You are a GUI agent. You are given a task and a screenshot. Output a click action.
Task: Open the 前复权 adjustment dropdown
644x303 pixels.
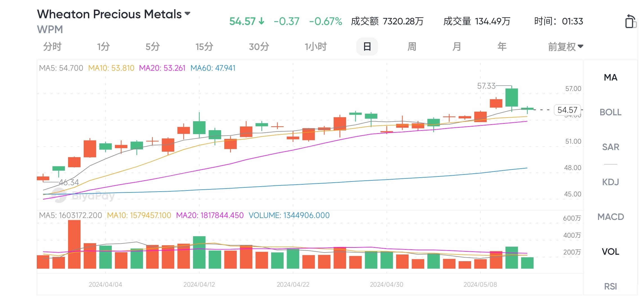[x=566, y=47]
